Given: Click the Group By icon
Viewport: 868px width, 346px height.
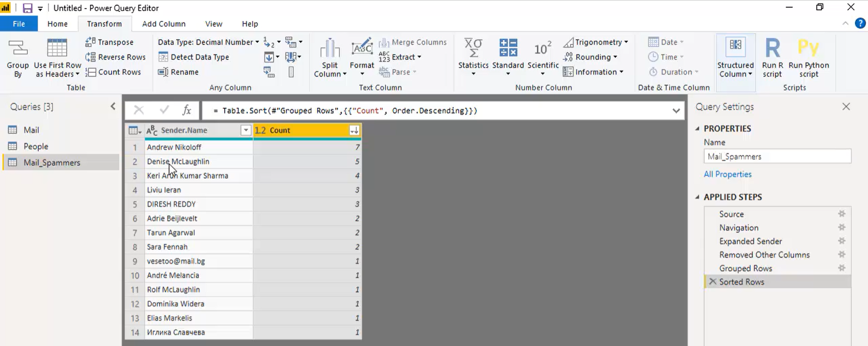Looking at the screenshot, I should pyautogui.click(x=18, y=48).
